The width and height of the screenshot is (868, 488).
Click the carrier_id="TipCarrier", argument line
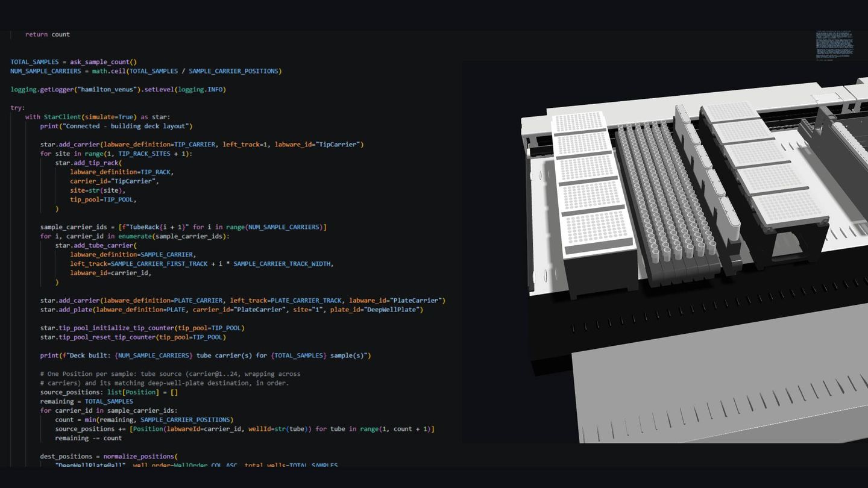(x=115, y=181)
